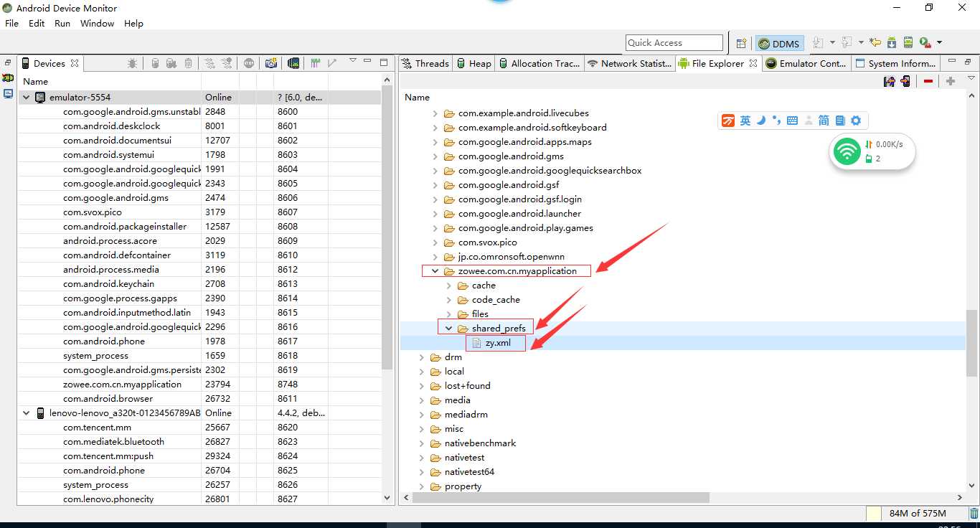Screen dimensions: 980x528
Task: Open the Help menu
Action: click(133, 23)
